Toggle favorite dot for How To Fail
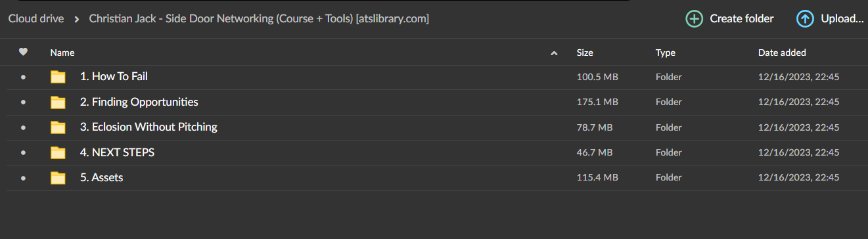The height and width of the screenshot is (239, 868). coord(24,77)
